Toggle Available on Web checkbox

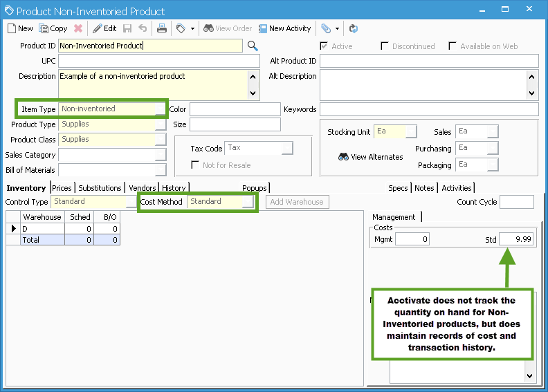(x=453, y=46)
